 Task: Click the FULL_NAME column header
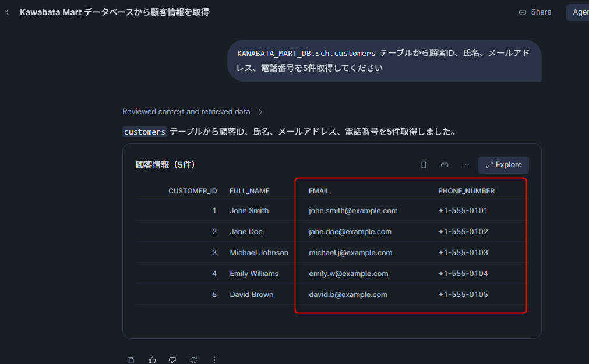[x=249, y=191]
